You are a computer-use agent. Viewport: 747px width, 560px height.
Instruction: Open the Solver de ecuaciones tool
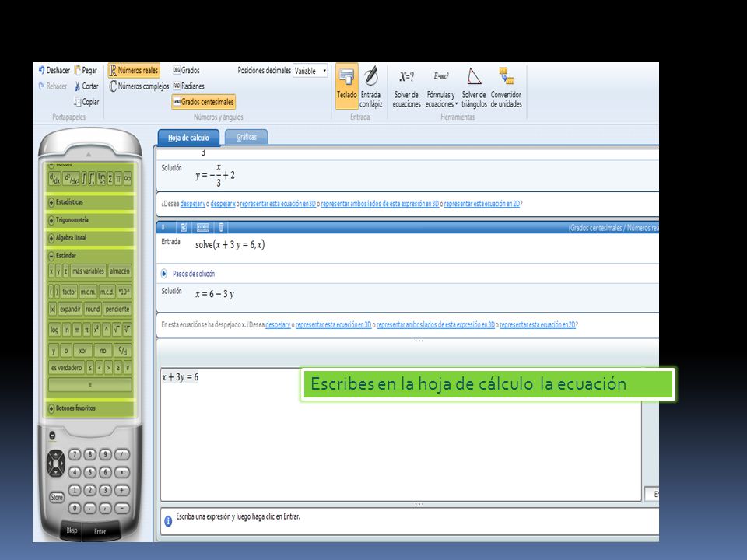pos(406,89)
